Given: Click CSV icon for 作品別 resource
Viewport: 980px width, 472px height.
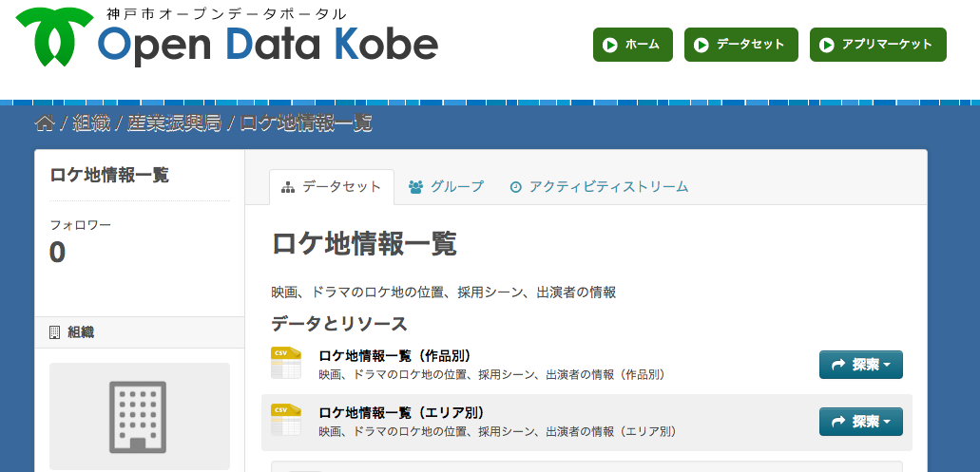Looking at the screenshot, I should click(286, 363).
